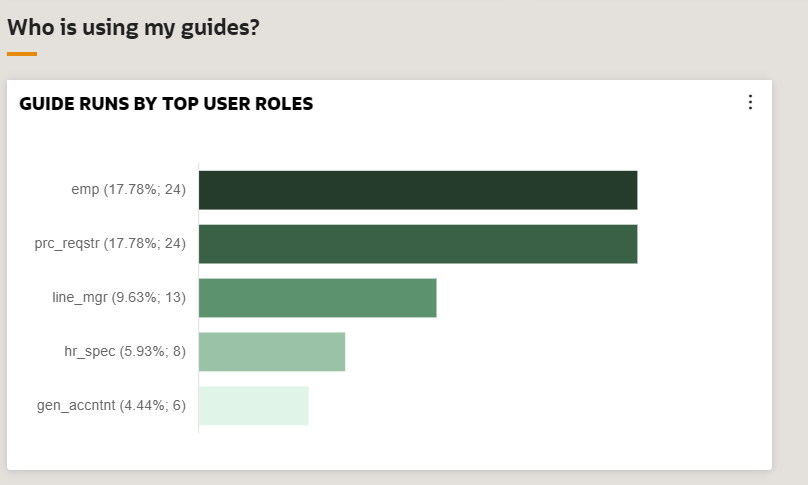Click the line_mgr (9.63%; 13) label
The height and width of the screenshot is (485, 808).
coord(119,298)
